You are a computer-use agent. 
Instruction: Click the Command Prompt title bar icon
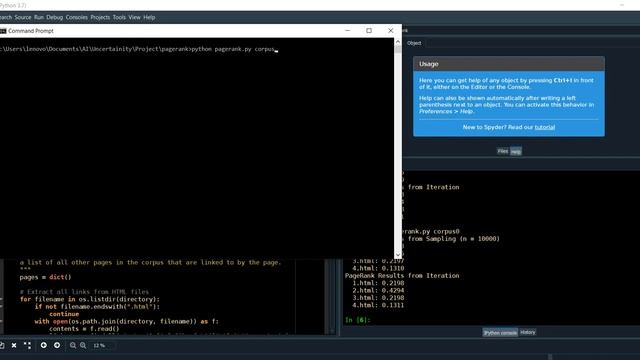(x=3, y=31)
